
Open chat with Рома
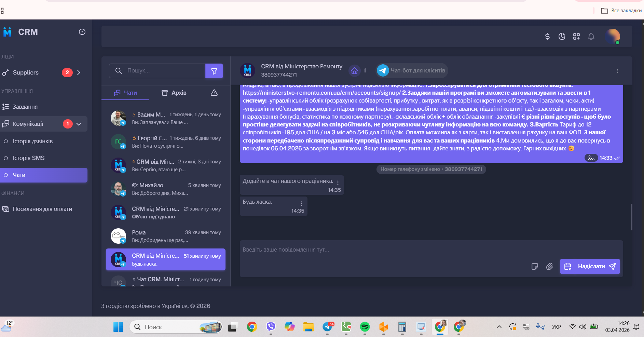(x=166, y=236)
